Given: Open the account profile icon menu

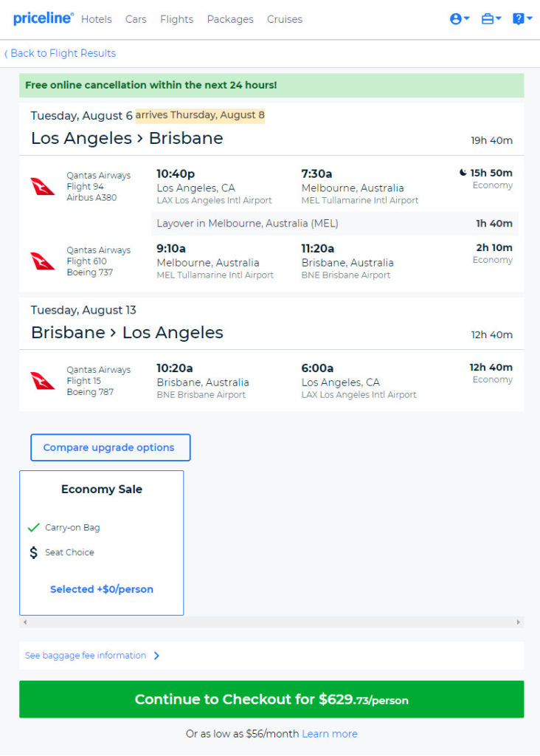Looking at the screenshot, I should [x=459, y=18].
